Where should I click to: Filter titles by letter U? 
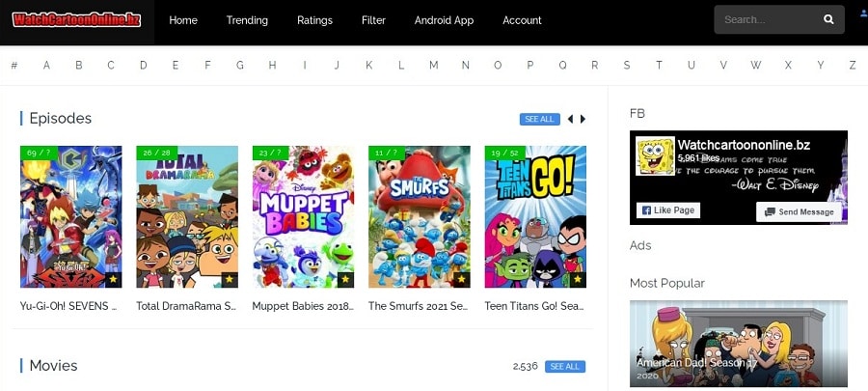pyautogui.click(x=692, y=66)
